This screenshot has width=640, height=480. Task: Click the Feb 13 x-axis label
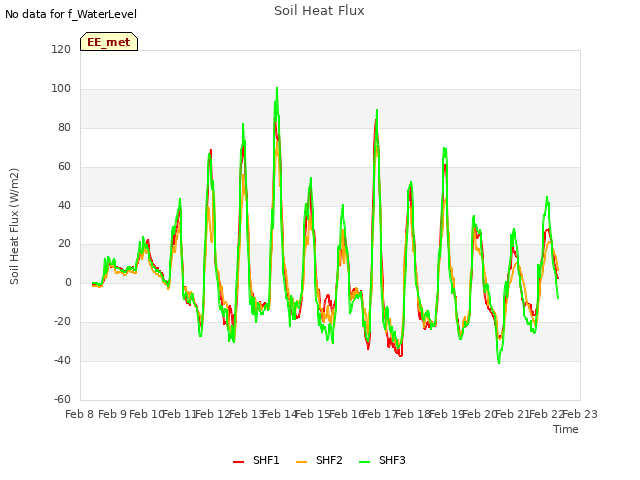(246, 414)
